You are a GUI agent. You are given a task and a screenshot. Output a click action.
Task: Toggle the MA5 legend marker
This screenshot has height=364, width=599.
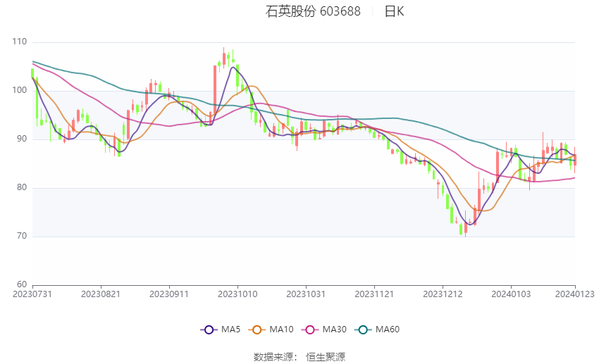[209, 330]
